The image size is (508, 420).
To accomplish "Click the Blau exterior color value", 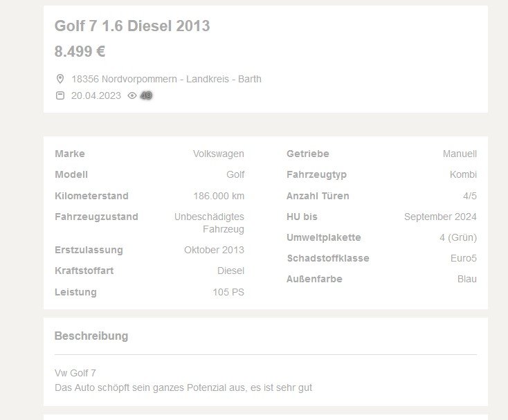I will [466, 279].
